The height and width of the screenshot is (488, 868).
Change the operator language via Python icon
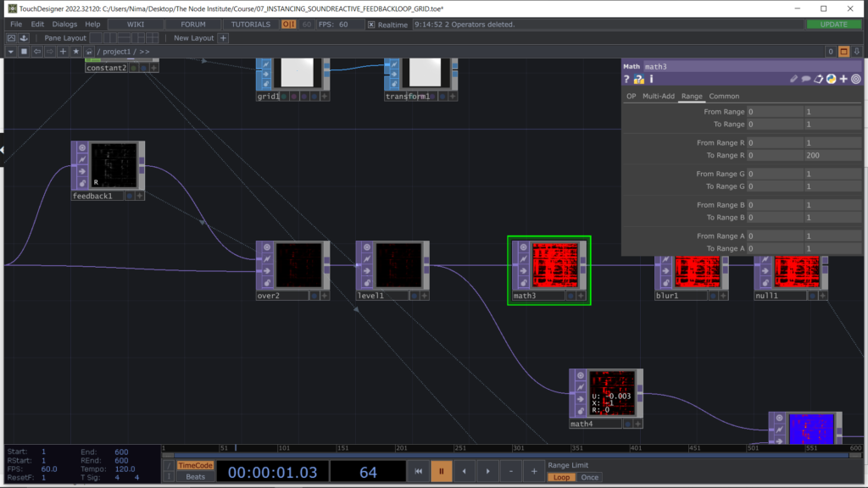click(831, 79)
